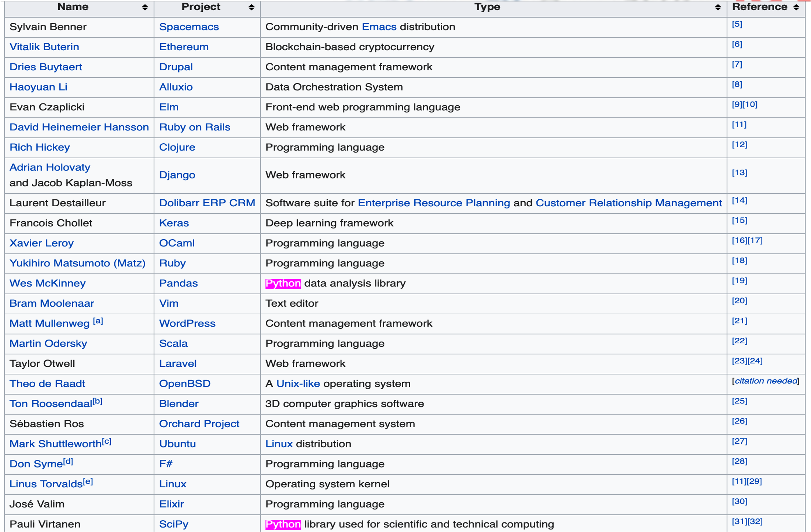The width and height of the screenshot is (811, 532).
Task: Open the Scala link
Action: pos(173,344)
